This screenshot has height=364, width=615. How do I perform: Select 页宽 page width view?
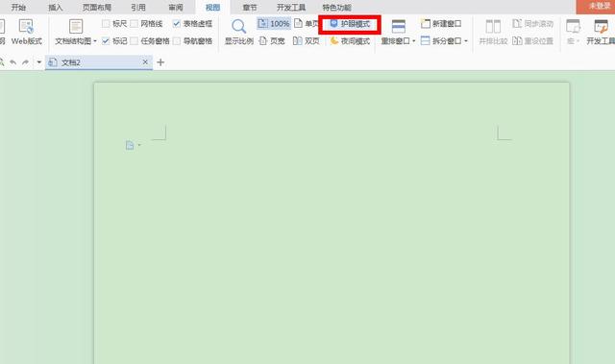272,40
